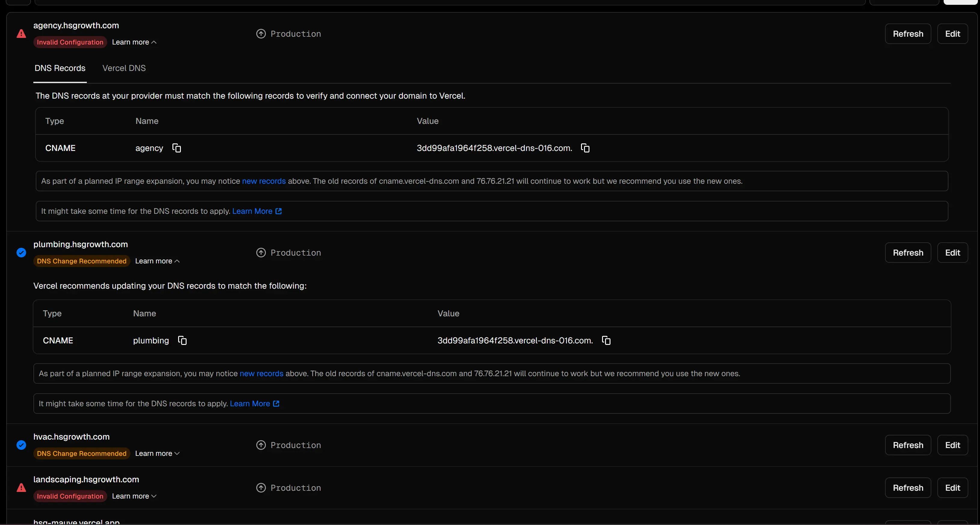Image resolution: width=980 pixels, height=525 pixels.
Task: Click the Invalid Configuration badge for agency.hsgrowth.com
Action: tap(70, 42)
